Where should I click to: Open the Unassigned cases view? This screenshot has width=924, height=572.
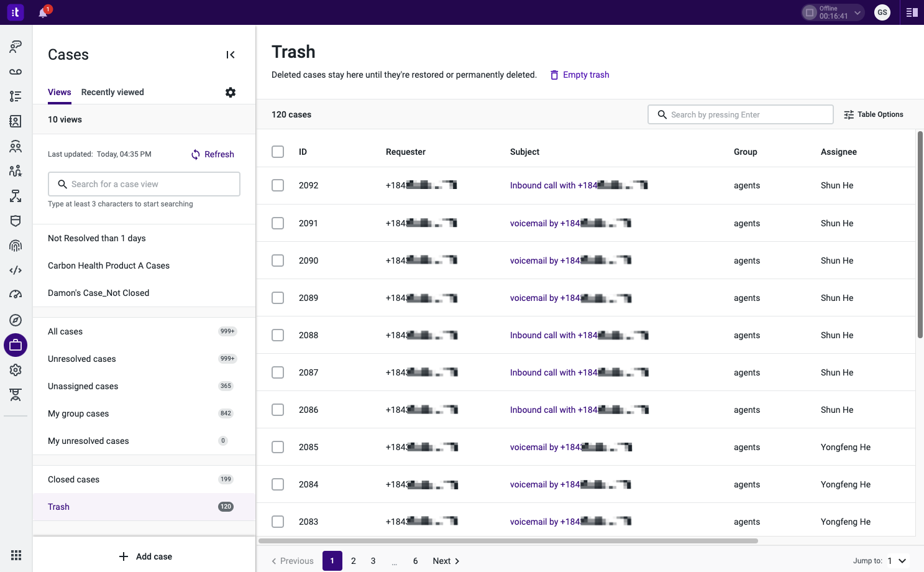(x=144, y=386)
